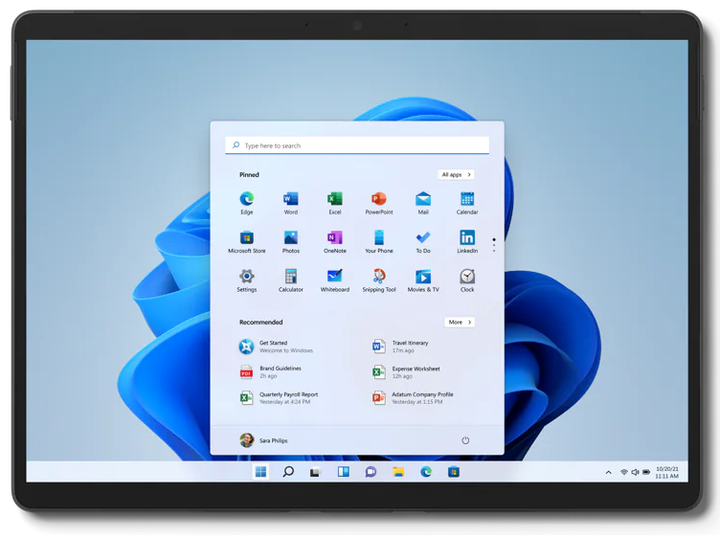This screenshot has height=536, width=720.
Task: Open File Explorer from the taskbar
Action: tap(398, 472)
